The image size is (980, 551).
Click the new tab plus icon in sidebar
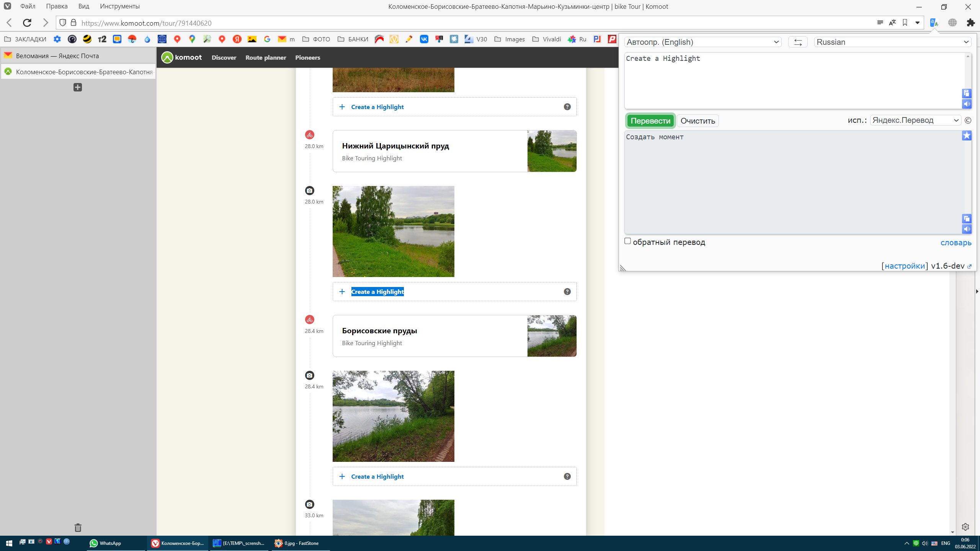tap(78, 87)
